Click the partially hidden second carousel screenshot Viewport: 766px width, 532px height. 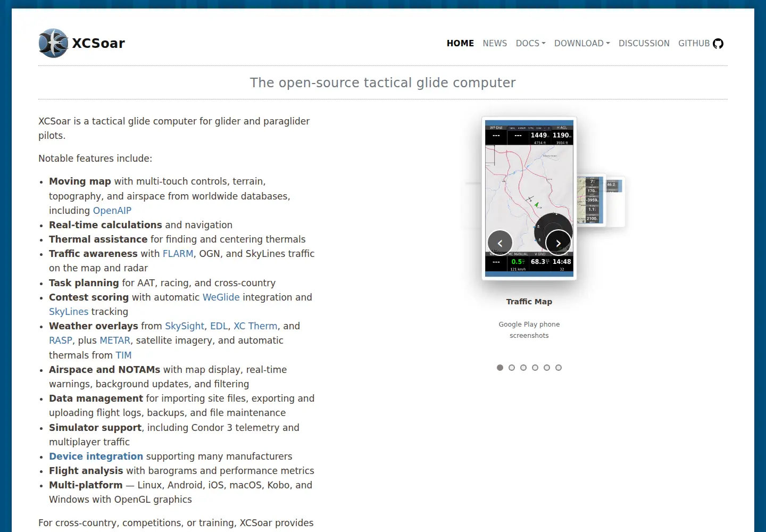[x=592, y=201]
